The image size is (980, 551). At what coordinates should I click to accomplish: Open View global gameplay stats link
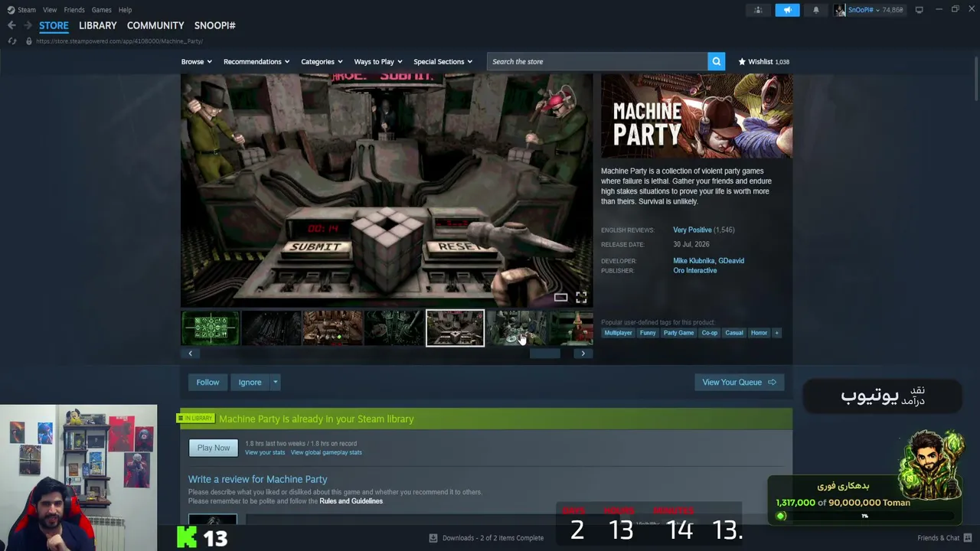point(326,452)
